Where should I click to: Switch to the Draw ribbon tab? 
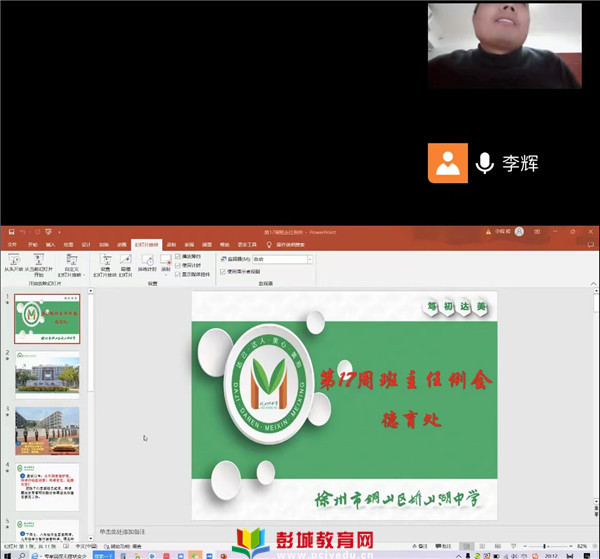(x=68, y=244)
